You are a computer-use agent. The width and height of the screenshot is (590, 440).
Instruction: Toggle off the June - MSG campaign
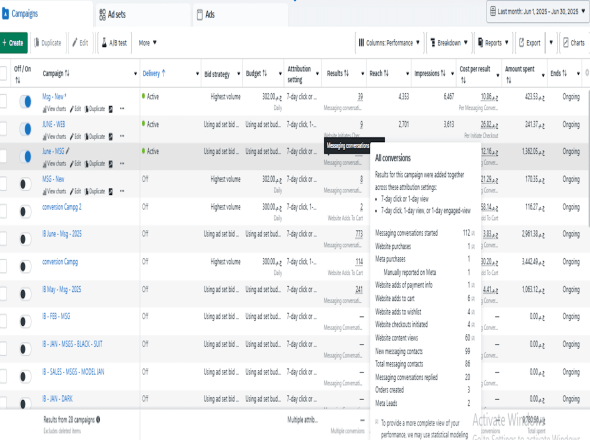25,156
